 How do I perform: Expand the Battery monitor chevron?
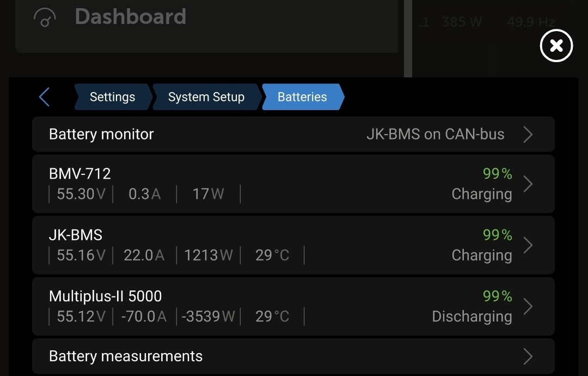coord(528,134)
